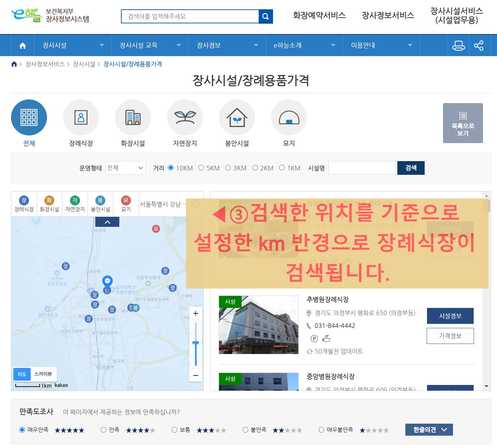Select the 묘지 category icon

pyautogui.click(x=289, y=117)
